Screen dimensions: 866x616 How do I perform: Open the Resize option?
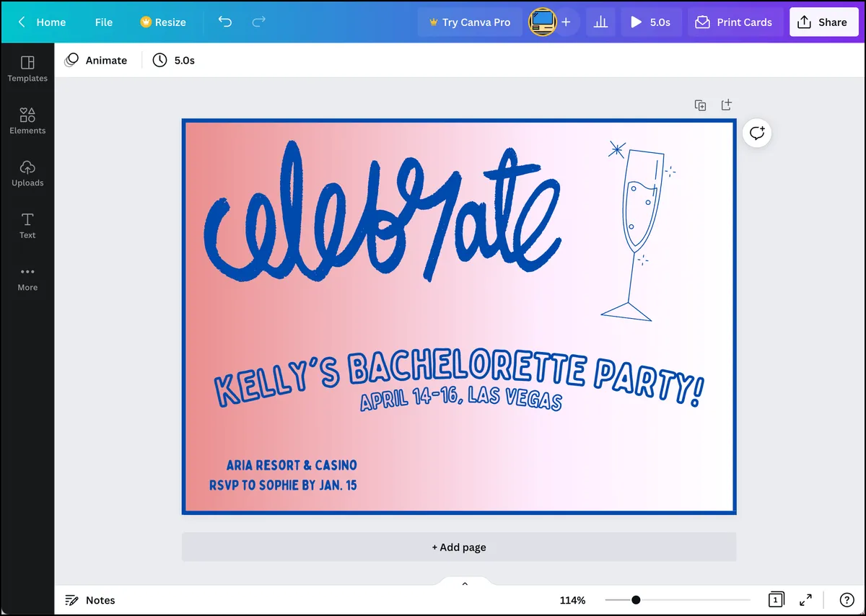[x=163, y=22]
